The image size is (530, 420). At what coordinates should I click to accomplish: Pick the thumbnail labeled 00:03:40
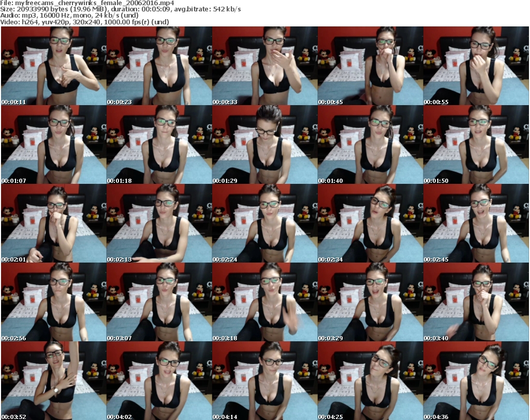tap(476, 302)
